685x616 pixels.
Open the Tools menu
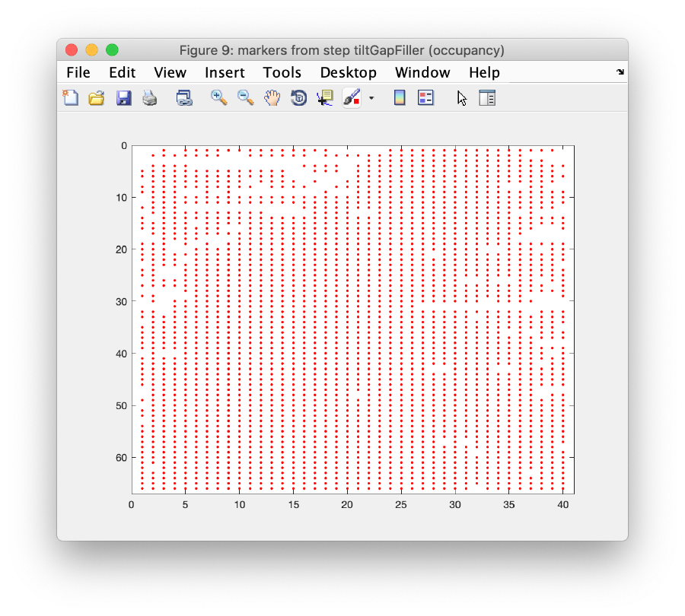pos(282,72)
